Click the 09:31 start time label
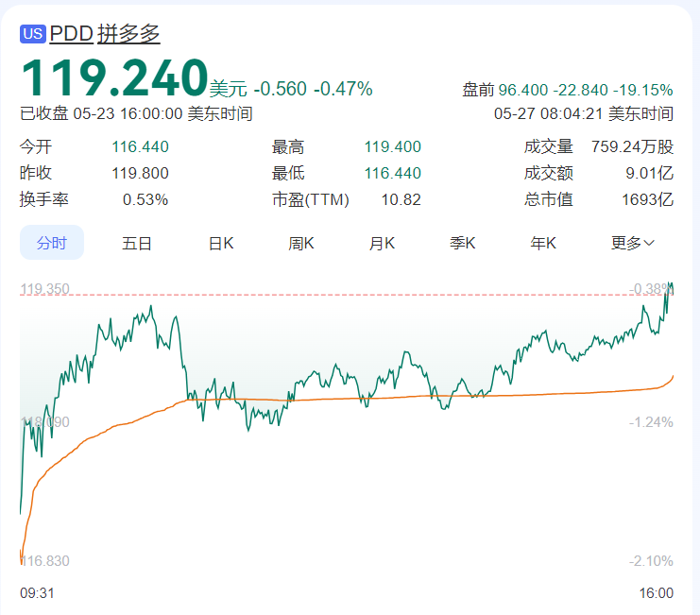This screenshot has height=615, width=700. coord(36,593)
